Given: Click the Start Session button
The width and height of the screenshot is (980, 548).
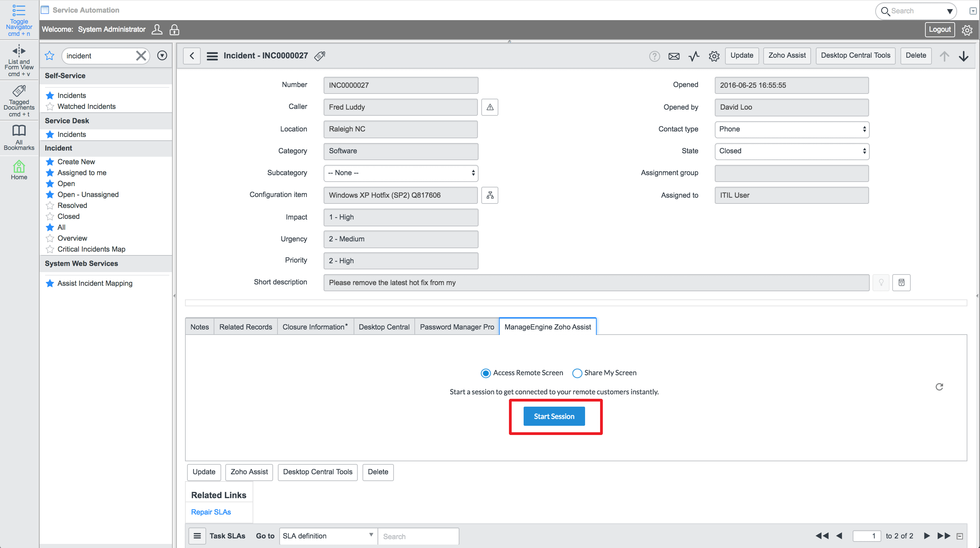Looking at the screenshot, I should (x=554, y=416).
